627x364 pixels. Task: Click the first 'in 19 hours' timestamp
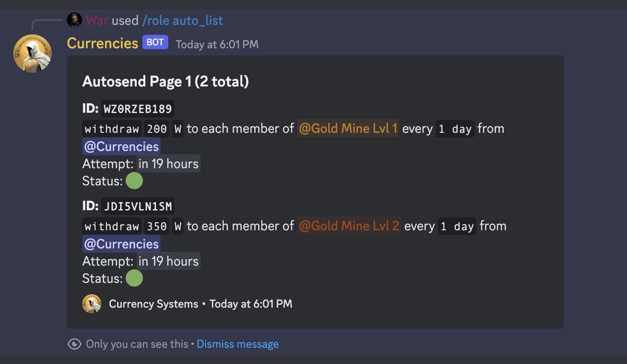pyautogui.click(x=168, y=164)
